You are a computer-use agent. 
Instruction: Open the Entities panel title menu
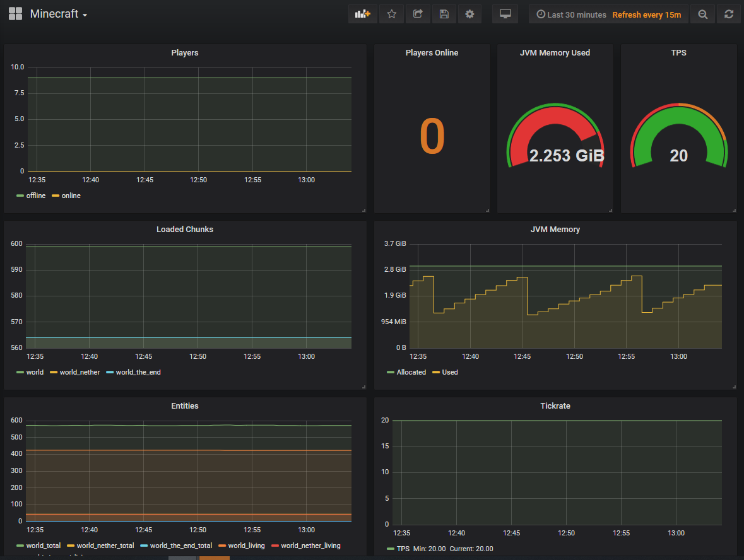coord(185,406)
